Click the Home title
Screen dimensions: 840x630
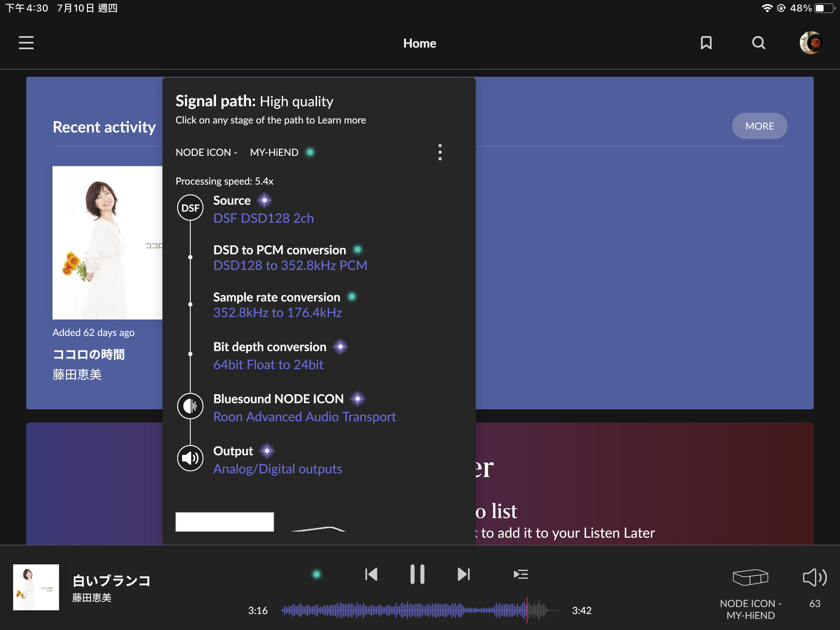point(420,43)
